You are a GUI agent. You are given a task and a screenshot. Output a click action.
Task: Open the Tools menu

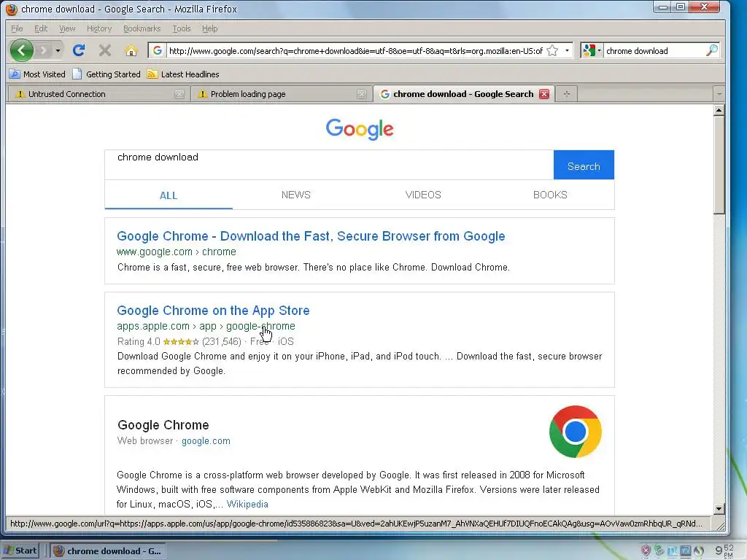[182, 28]
